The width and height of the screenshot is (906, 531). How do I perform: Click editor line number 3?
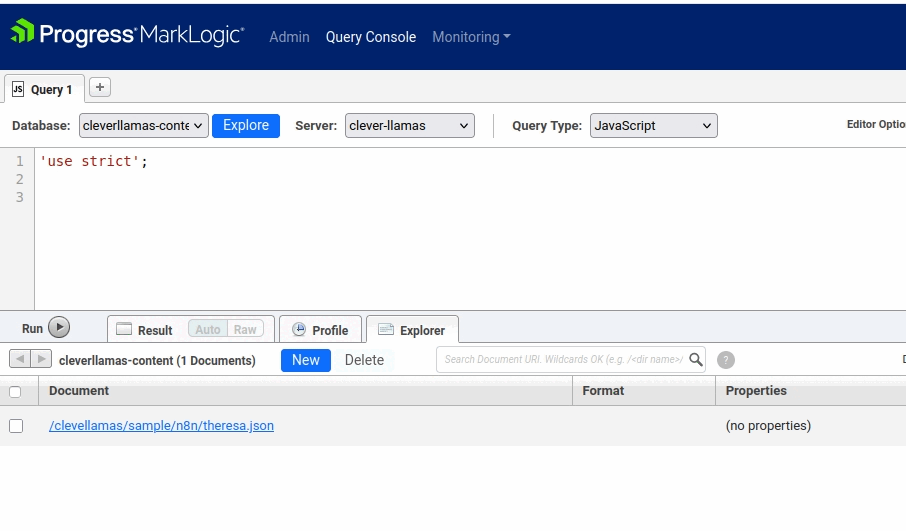pyautogui.click(x=20, y=197)
